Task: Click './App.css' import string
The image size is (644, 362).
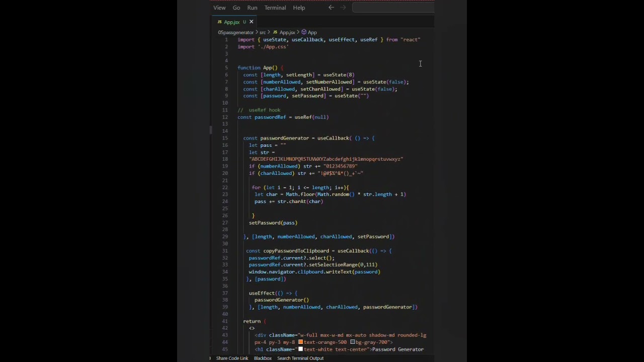Action: click(x=273, y=47)
